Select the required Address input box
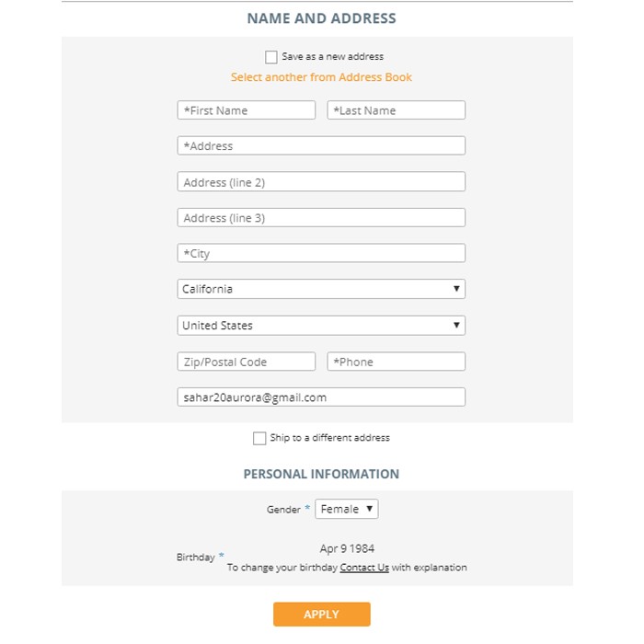The width and height of the screenshot is (644, 644). point(321,146)
